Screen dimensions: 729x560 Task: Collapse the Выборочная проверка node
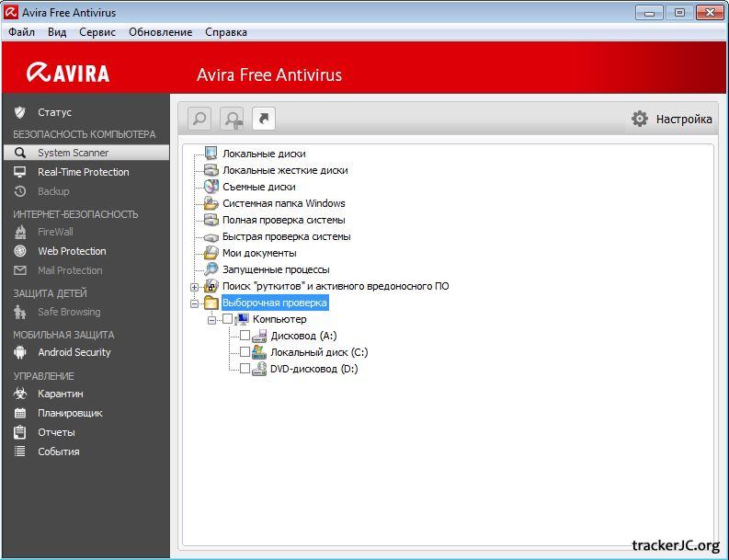pos(195,303)
